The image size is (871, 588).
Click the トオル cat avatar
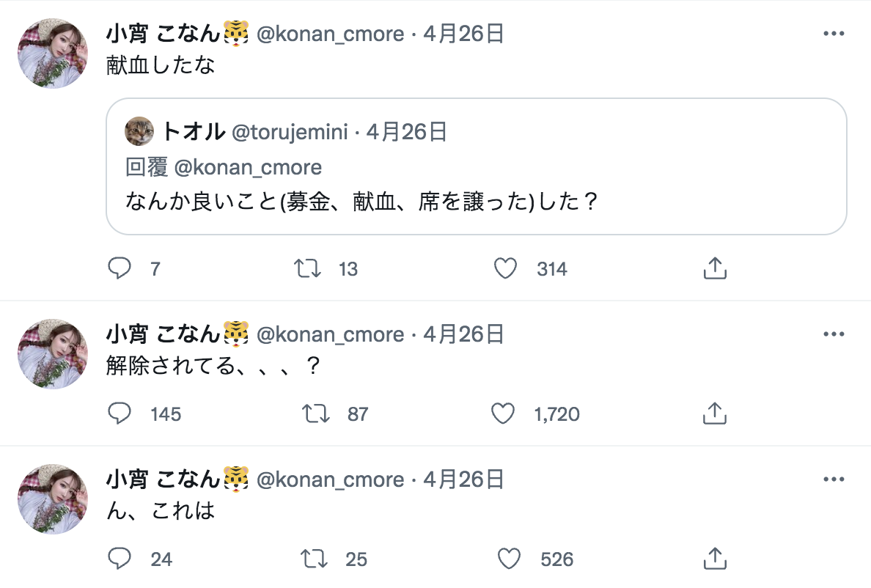point(140,132)
